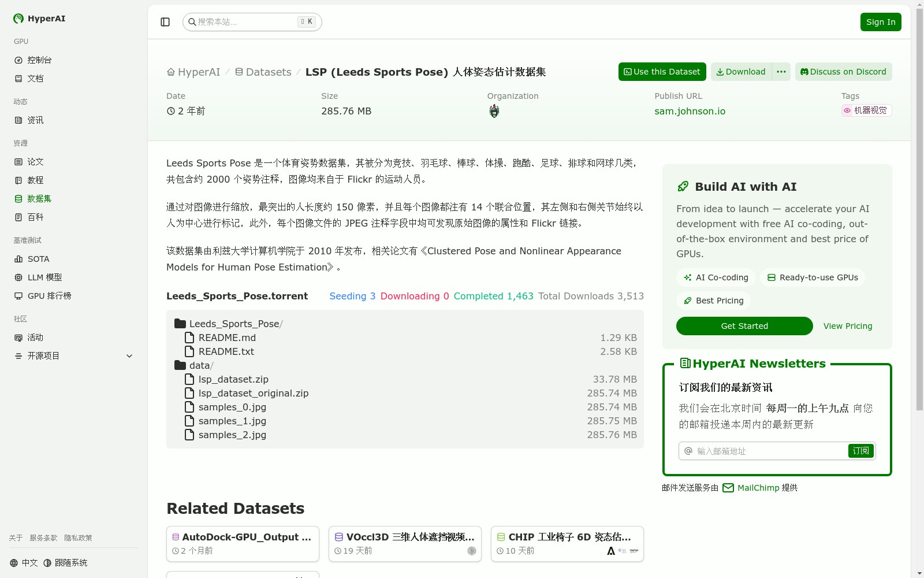Click lsp_dataset.zip file icon
The image size is (924, 578).
tap(189, 379)
